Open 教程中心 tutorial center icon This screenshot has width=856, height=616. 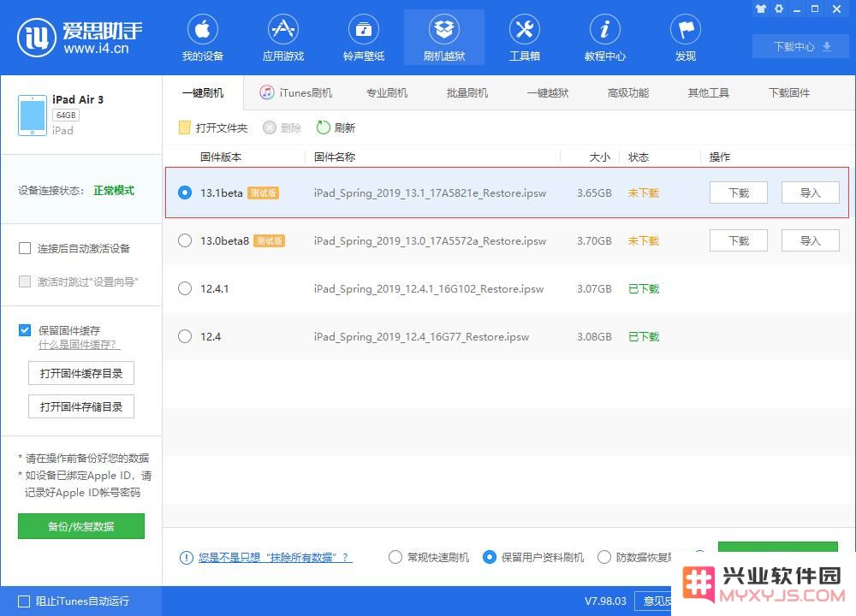[605, 29]
